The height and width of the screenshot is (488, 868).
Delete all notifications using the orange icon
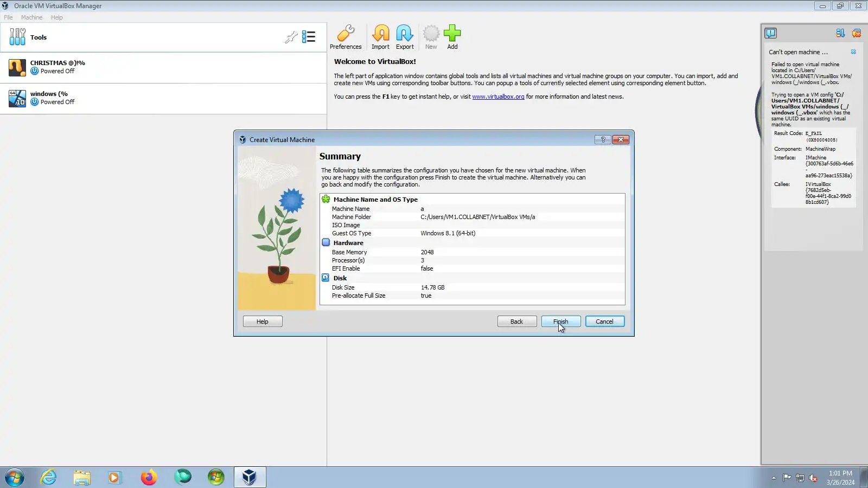click(x=857, y=34)
